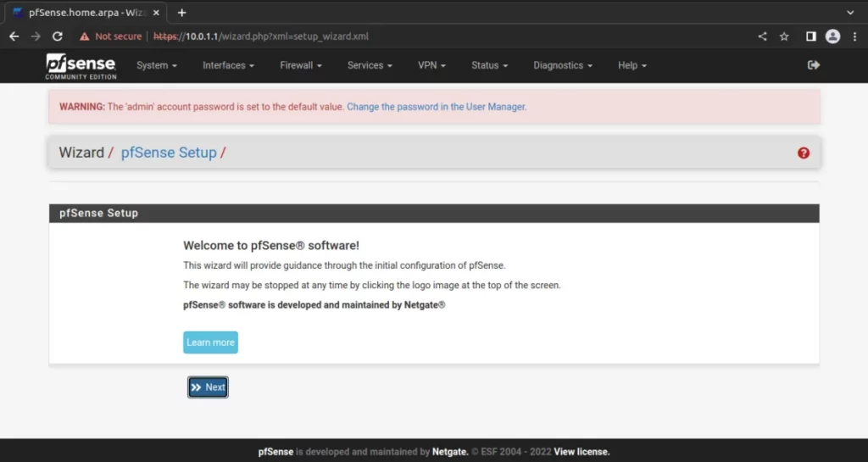The height and width of the screenshot is (462, 868).
Task: Expand the Status menu
Action: pos(489,65)
